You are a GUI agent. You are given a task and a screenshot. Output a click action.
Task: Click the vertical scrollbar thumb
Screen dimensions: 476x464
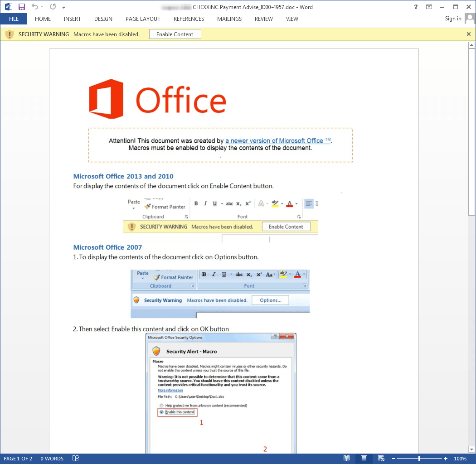click(471, 132)
